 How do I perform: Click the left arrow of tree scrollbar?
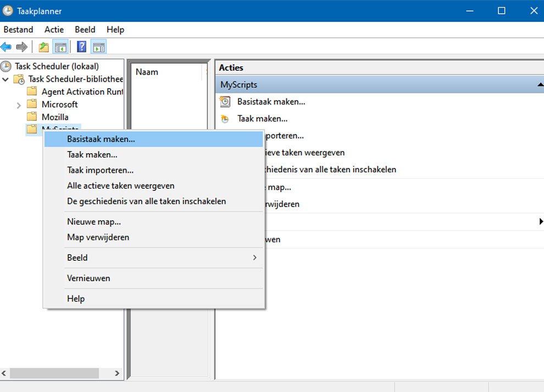click(x=4, y=373)
